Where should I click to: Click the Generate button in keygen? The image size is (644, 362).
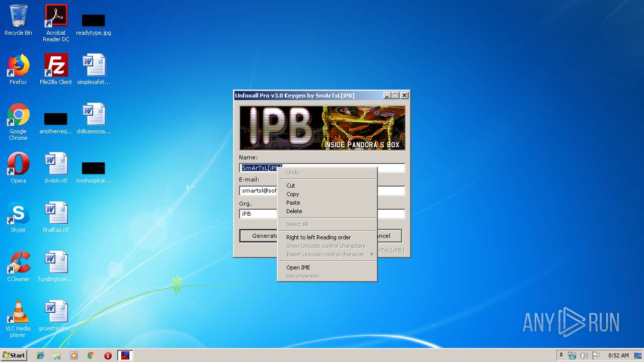pos(259,236)
